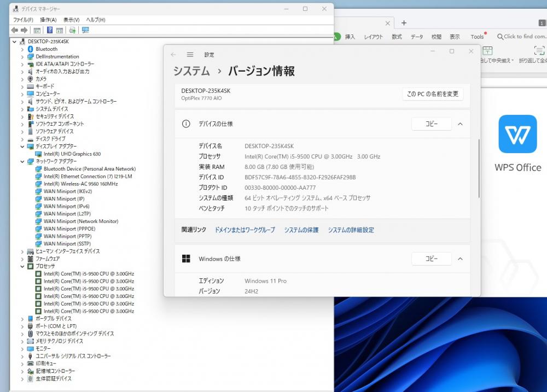The width and height of the screenshot is (547, 392).
Task: Expand the ディスク ドライブ category
Action: coord(22,139)
